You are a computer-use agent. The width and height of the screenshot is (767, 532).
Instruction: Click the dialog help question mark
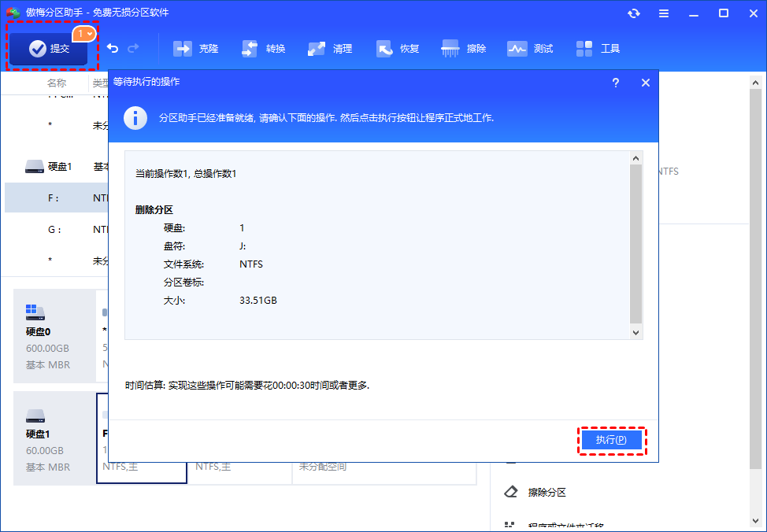[x=616, y=83]
